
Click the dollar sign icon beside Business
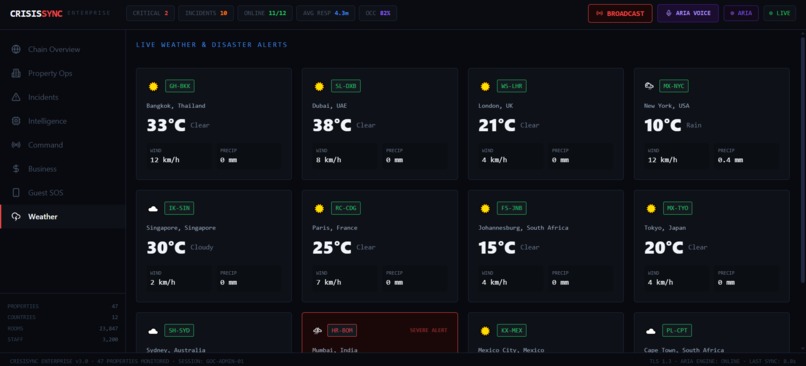[x=16, y=169]
